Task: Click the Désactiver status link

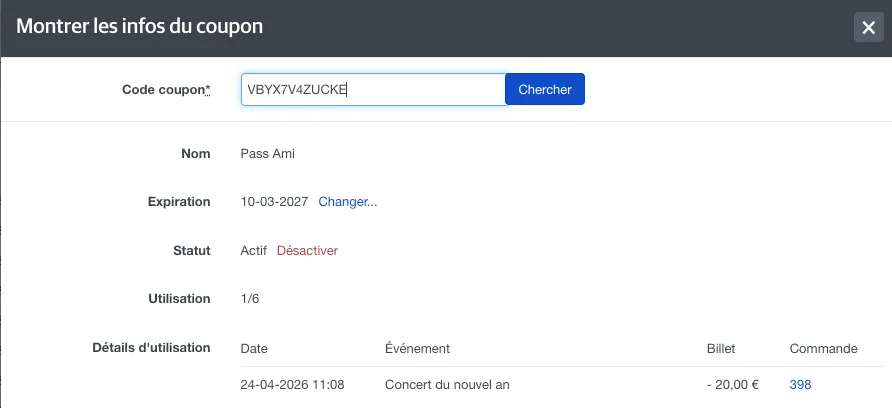Action: pos(307,251)
